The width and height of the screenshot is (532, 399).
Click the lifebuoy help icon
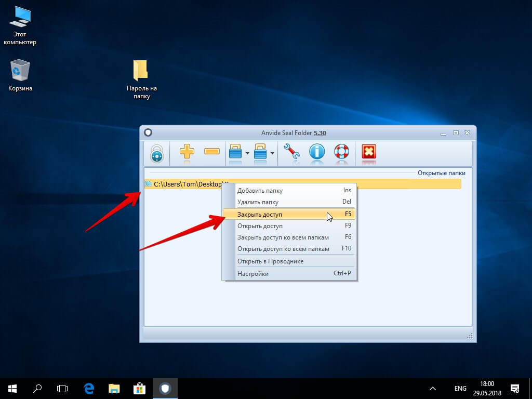tap(342, 151)
